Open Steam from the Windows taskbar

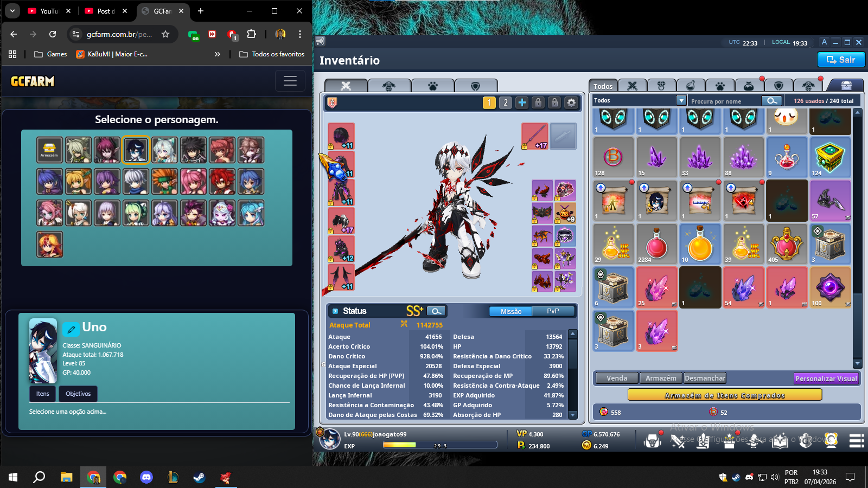(x=199, y=477)
